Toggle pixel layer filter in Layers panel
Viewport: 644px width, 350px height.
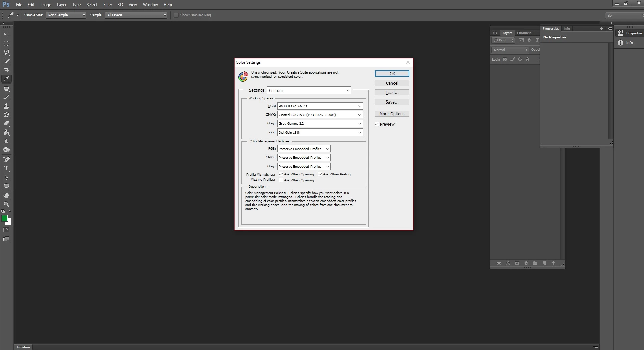coord(521,40)
